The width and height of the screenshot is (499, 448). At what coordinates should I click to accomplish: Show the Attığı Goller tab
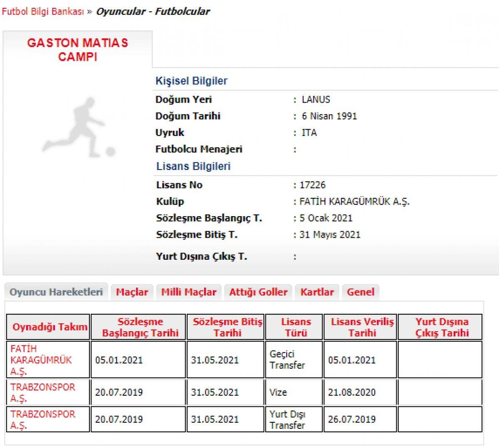[x=258, y=292]
